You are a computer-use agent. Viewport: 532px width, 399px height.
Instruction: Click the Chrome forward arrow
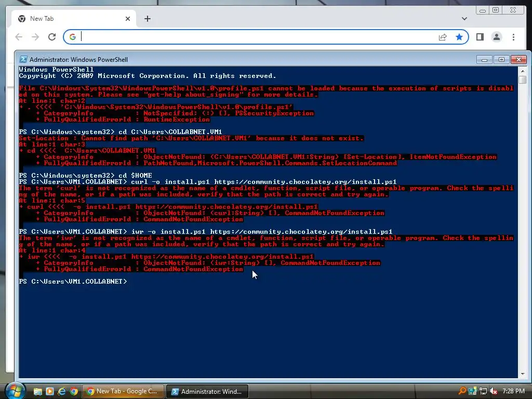click(x=35, y=37)
